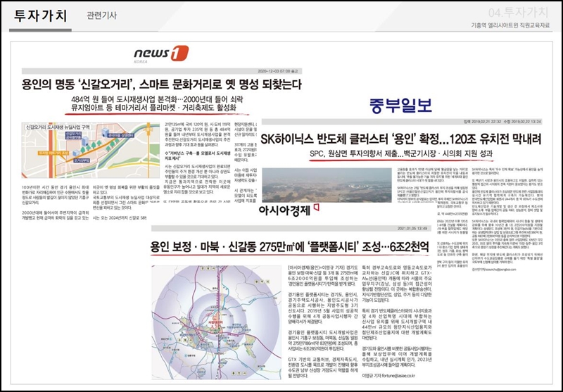563x392 pixels.
Task: Open SK하이닉스 반도체 클러스터 headline
Action: tap(401, 139)
